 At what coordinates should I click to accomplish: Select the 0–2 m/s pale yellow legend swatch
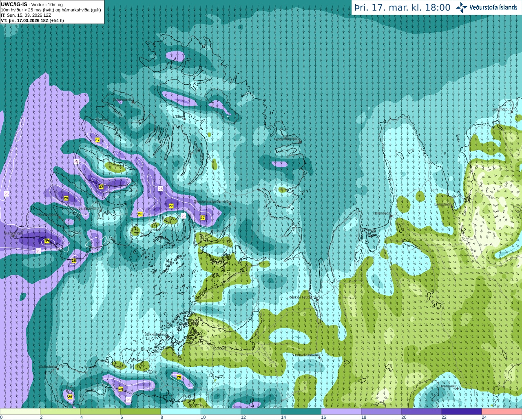tap(20, 411)
